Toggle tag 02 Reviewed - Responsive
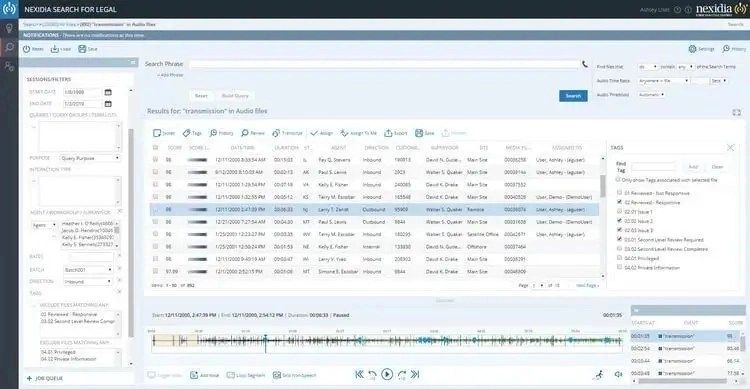Screen dimensions: 750x389 619,202
